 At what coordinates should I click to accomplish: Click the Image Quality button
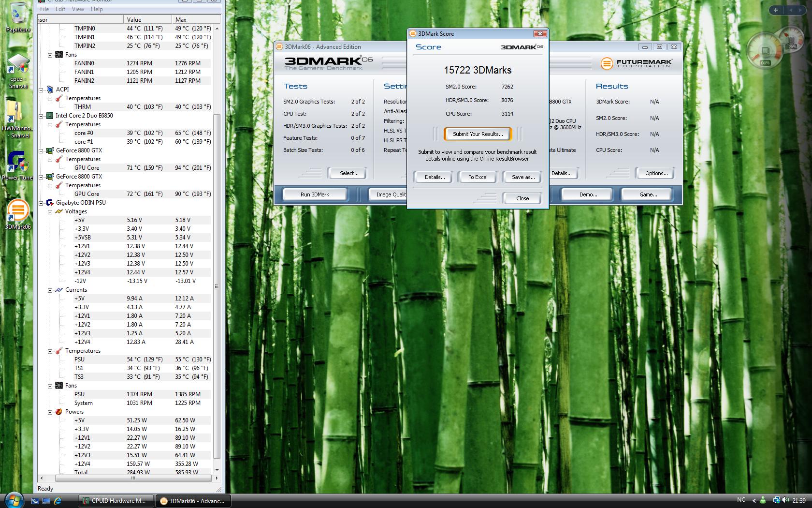[x=389, y=194]
